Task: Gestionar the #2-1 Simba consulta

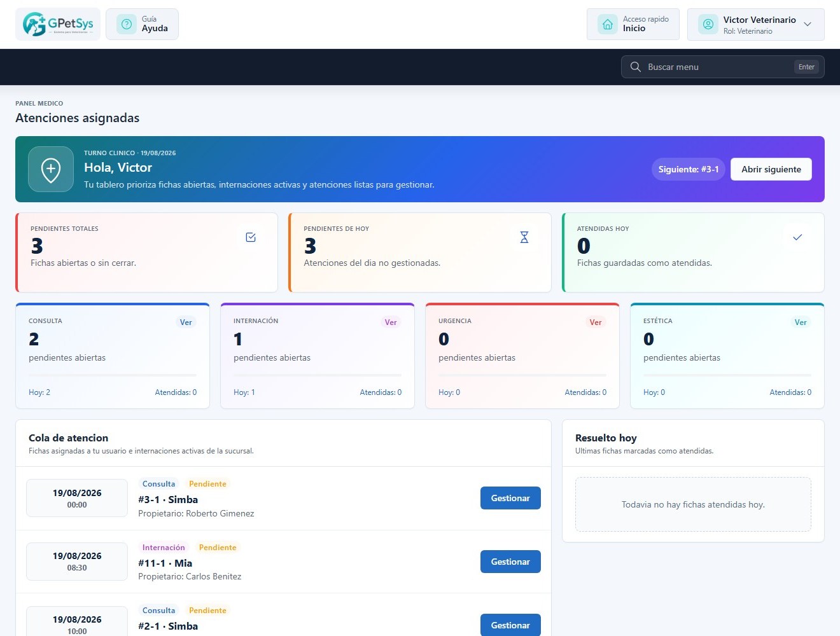Action: point(510,625)
